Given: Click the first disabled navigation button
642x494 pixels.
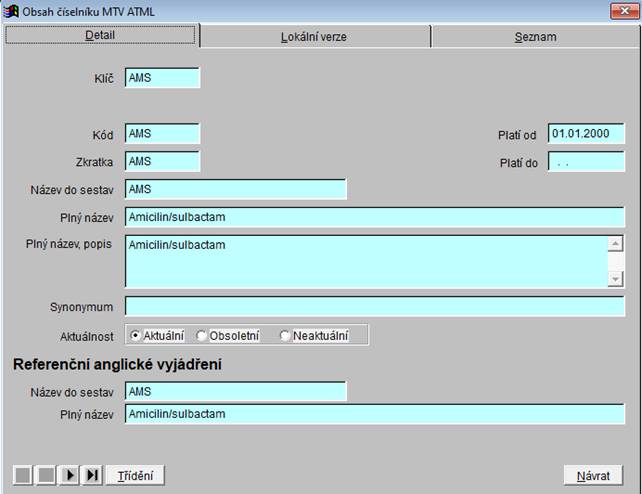Looking at the screenshot, I should pos(23,475).
